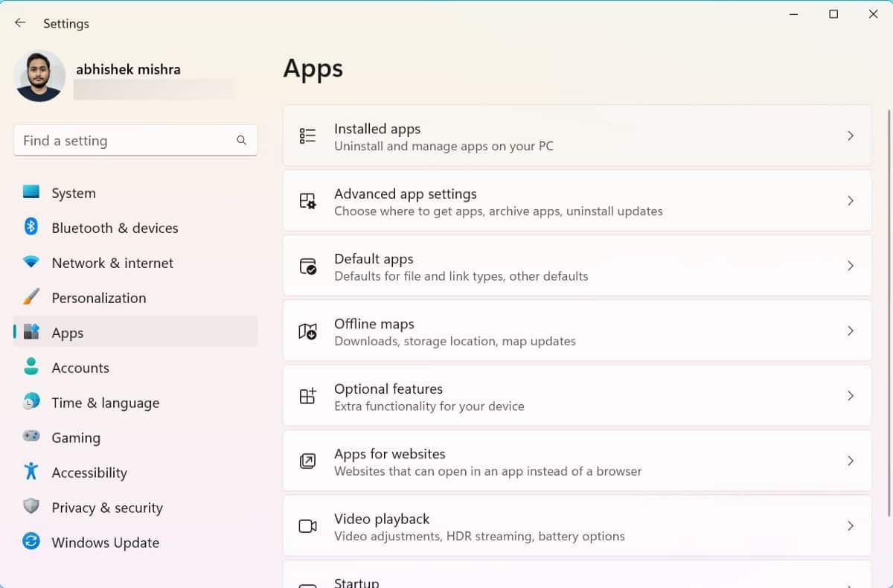The width and height of the screenshot is (893, 588).
Task: Click the Video playback camera icon
Action: pos(307,526)
